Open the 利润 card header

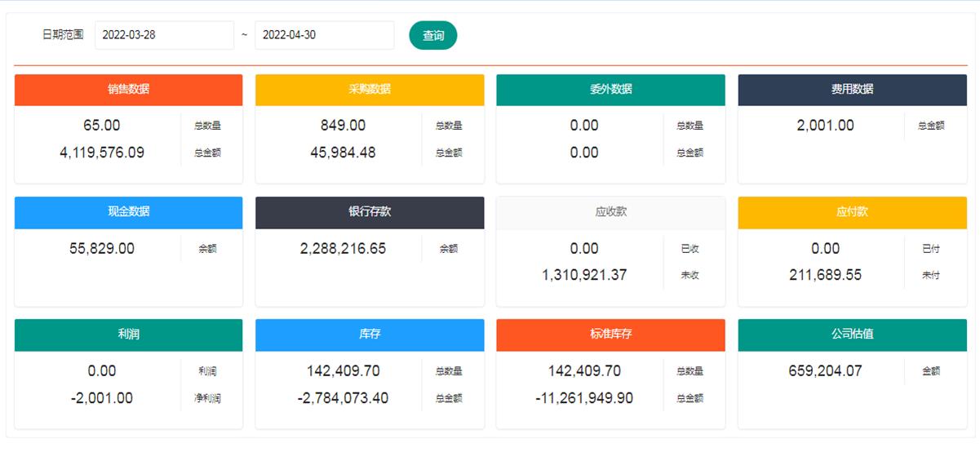(x=128, y=335)
